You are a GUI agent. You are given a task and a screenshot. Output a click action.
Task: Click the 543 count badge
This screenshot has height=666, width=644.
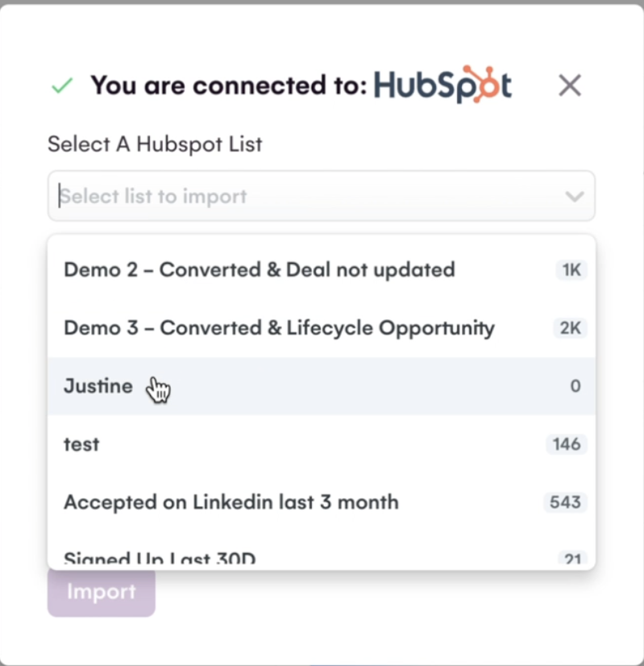click(565, 502)
